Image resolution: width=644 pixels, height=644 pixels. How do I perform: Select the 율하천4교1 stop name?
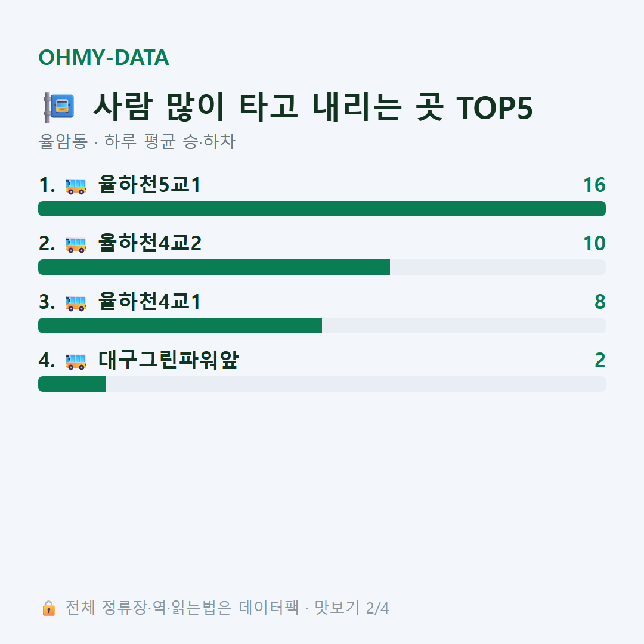pos(149,302)
